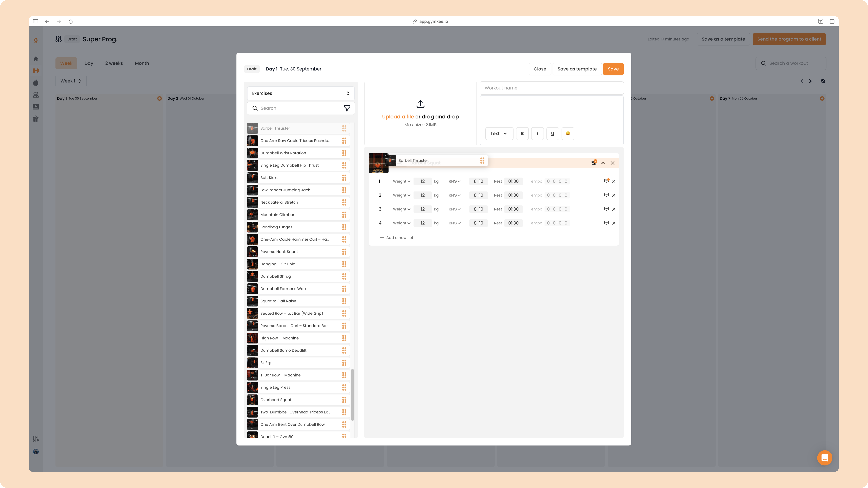Open the settings sliders icon at sidebar bottom
This screenshot has height=488, width=868.
pos(36,439)
